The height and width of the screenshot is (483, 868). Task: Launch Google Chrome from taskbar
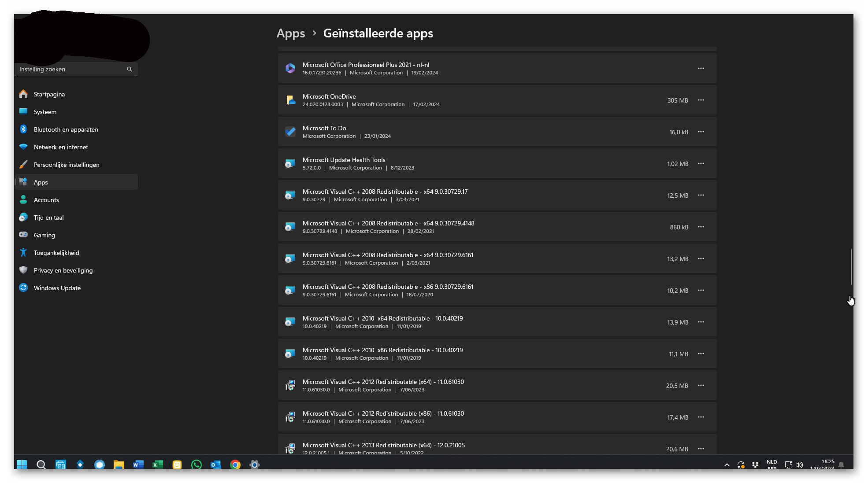(x=235, y=465)
